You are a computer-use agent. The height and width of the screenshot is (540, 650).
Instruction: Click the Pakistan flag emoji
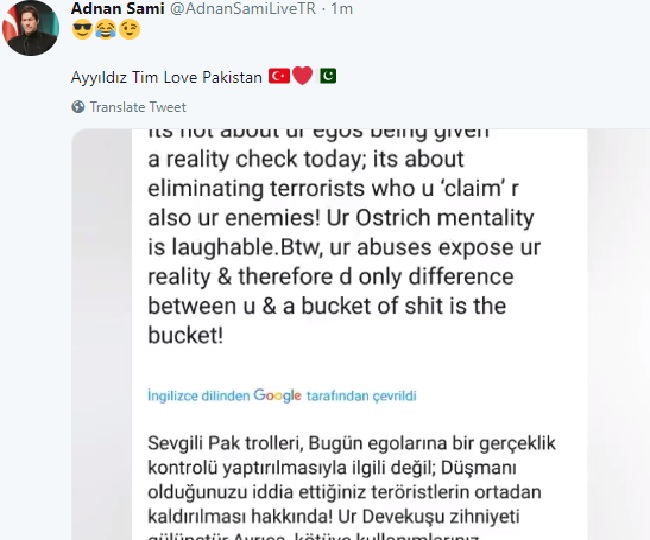click(x=327, y=76)
